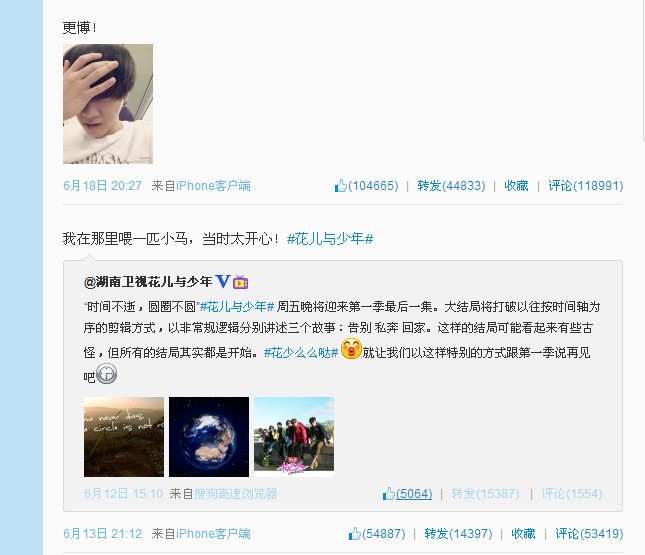Open the selfie photo under 更博

108,104
